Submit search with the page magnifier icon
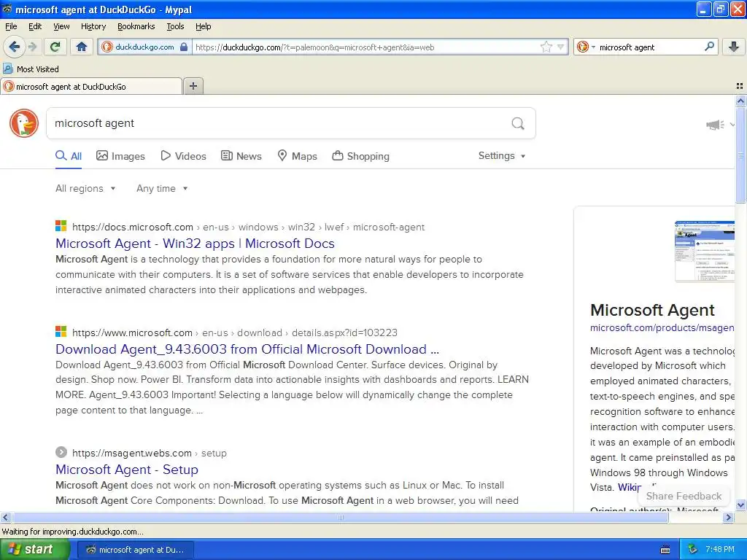The width and height of the screenshot is (747, 560). click(518, 124)
